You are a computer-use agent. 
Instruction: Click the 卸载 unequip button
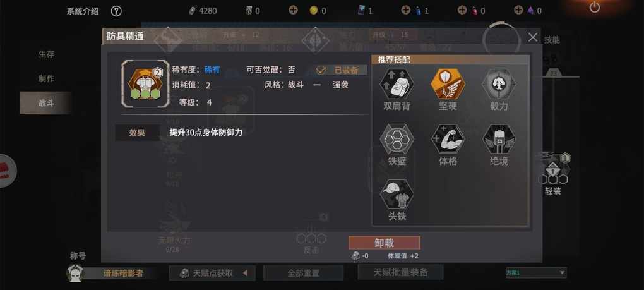coord(385,243)
